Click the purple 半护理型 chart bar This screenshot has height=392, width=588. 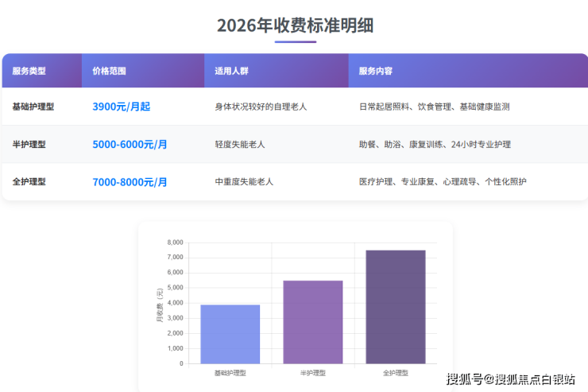312,322
